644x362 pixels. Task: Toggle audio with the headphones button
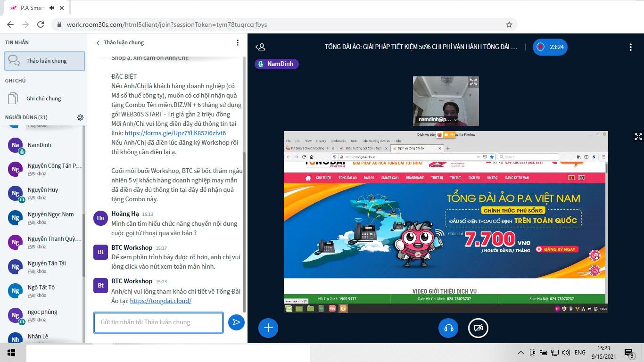tap(448, 328)
